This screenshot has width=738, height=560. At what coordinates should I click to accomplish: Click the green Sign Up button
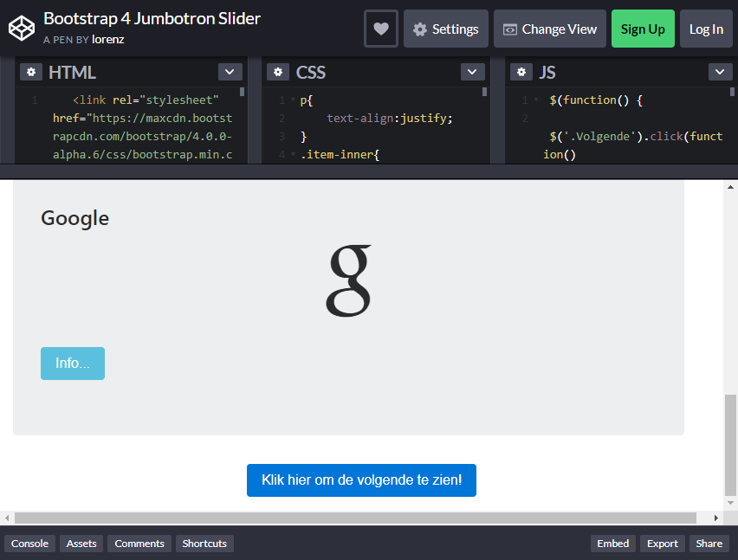tap(643, 29)
